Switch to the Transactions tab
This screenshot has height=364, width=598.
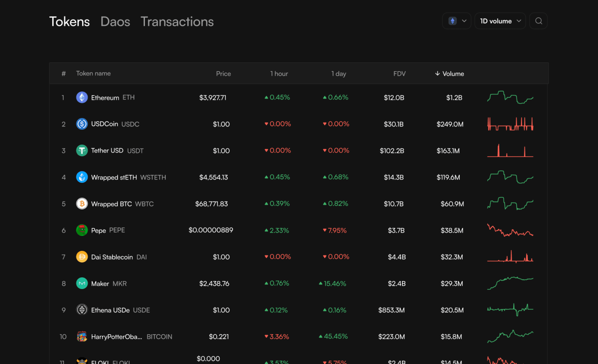tap(177, 22)
